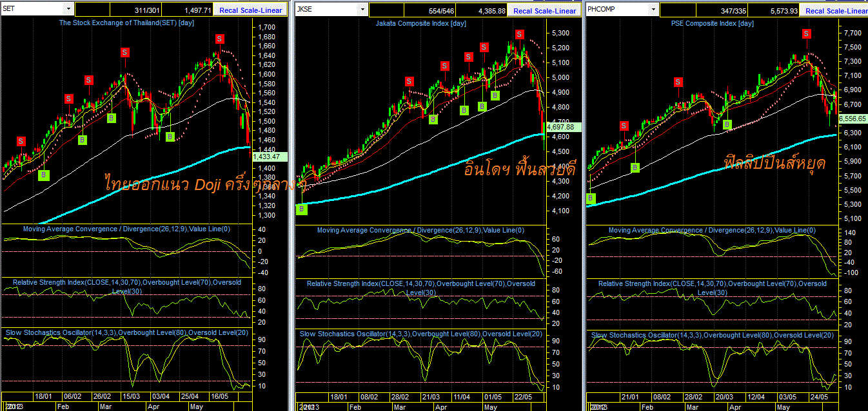Click the Relative Strength Index title in PHCOMP panel
Viewport: 868px width, 411px height.
713,288
